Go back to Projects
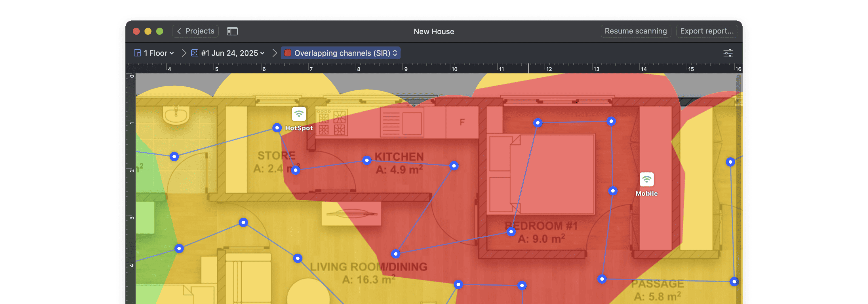The height and width of the screenshot is (304, 868). pos(195,31)
